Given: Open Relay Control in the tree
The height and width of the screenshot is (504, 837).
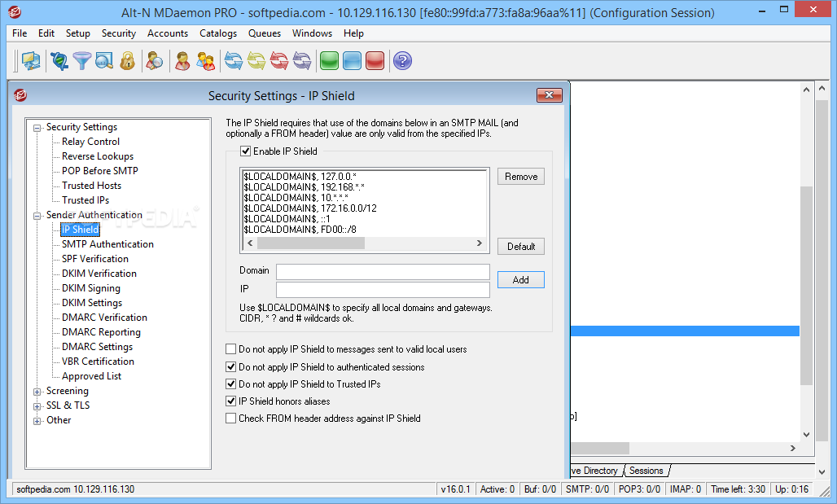Looking at the screenshot, I should (x=90, y=142).
